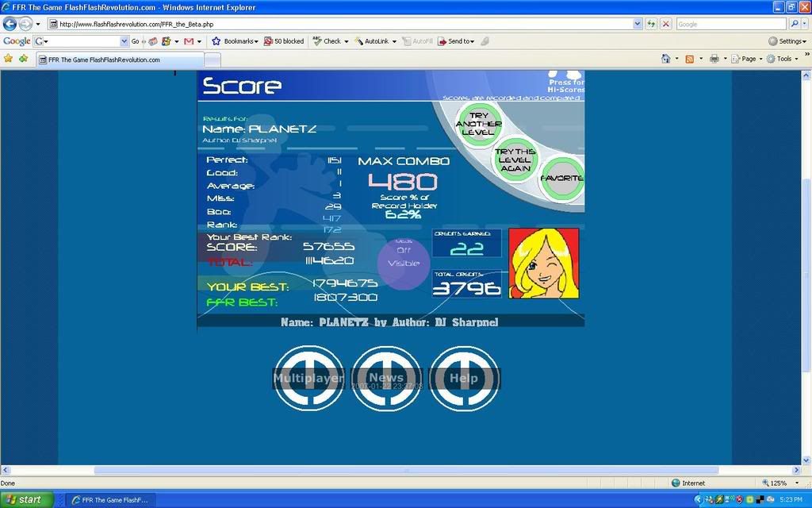Click the blonde character avatar picture
This screenshot has height=508, width=812.
[x=543, y=264]
